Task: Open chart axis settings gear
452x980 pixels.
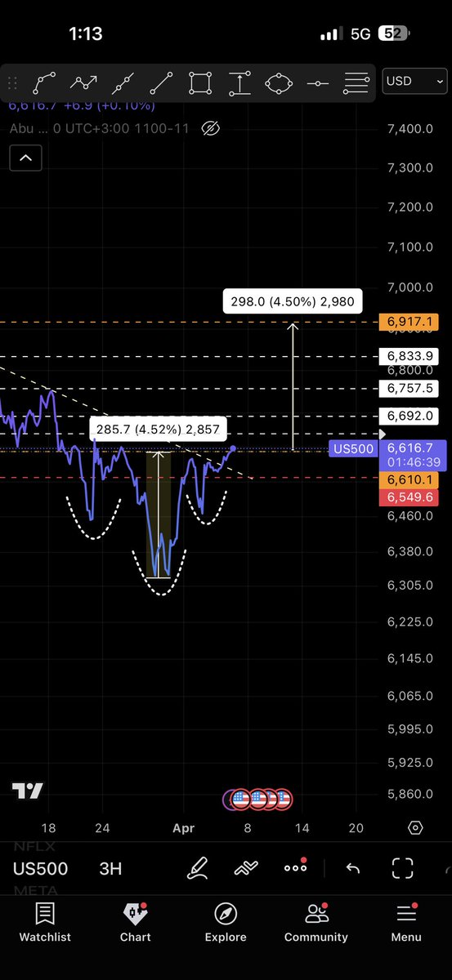Action: point(415,828)
